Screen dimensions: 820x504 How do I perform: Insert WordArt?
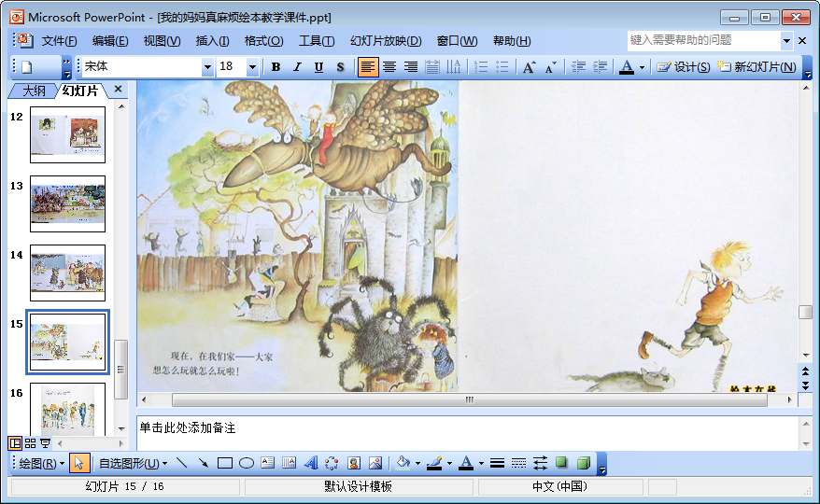click(x=311, y=463)
